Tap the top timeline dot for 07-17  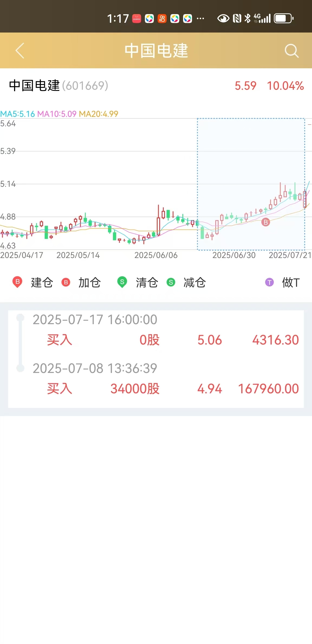[x=20, y=317]
